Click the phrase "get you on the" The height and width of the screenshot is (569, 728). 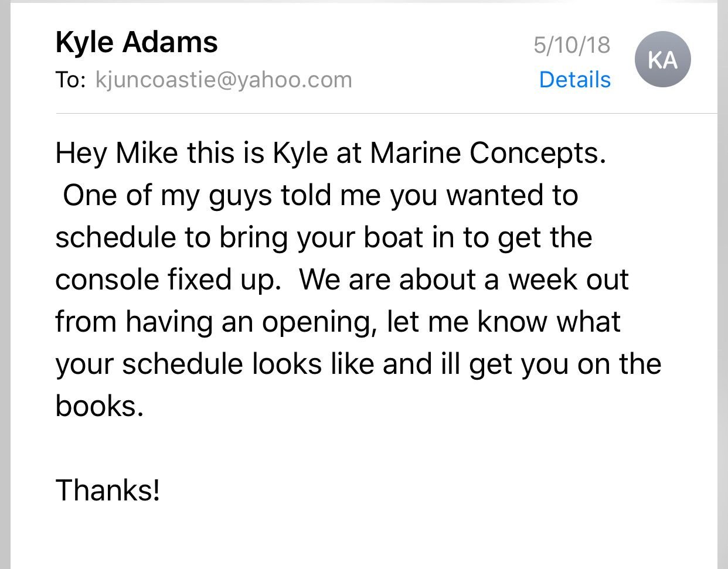[565, 364]
